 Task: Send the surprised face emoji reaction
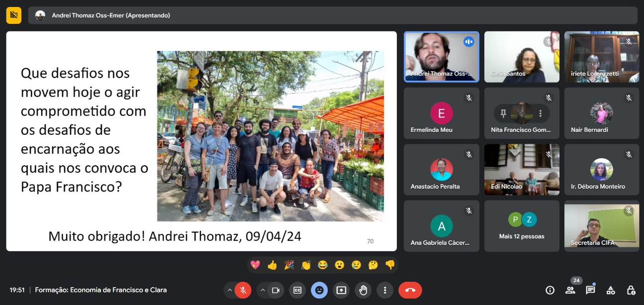(340, 265)
